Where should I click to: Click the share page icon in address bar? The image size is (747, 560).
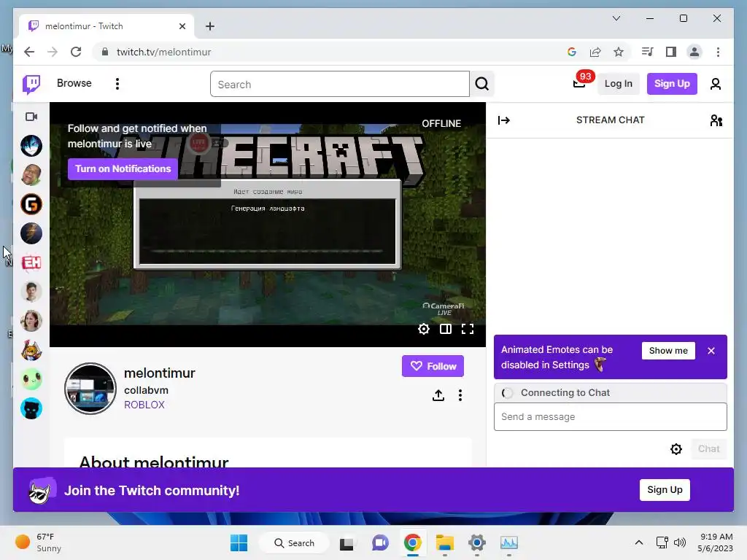(595, 52)
